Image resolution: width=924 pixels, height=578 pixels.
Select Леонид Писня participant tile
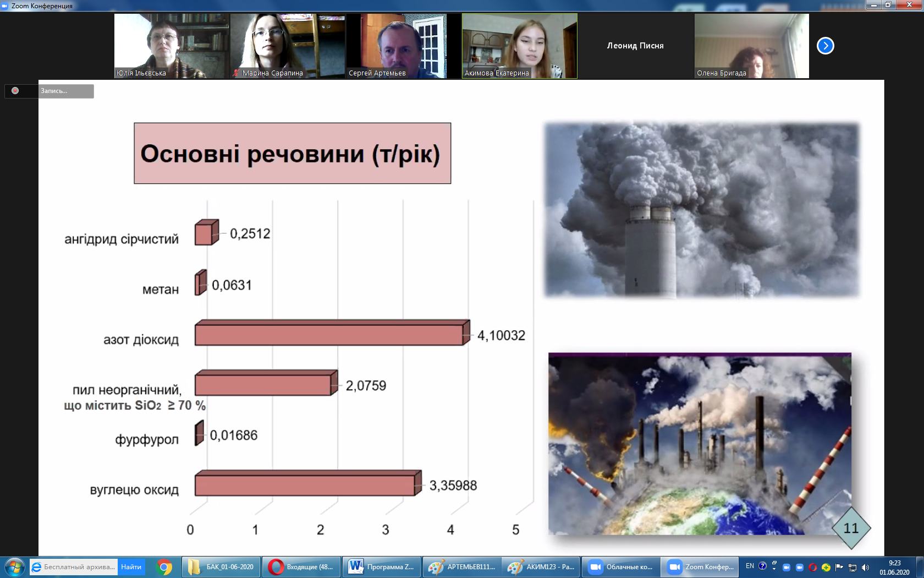pyautogui.click(x=635, y=46)
